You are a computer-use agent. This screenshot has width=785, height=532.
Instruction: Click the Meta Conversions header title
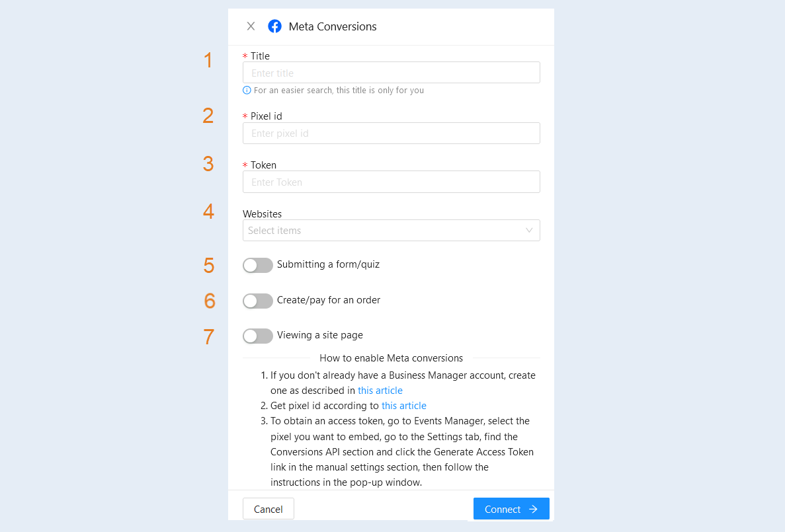[x=333, y=26]
